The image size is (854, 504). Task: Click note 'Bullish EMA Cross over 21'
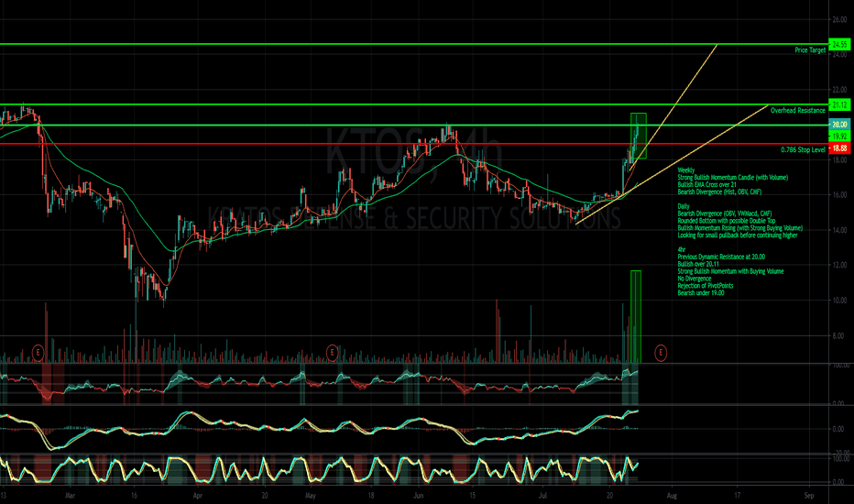click(x=707, y=185)
